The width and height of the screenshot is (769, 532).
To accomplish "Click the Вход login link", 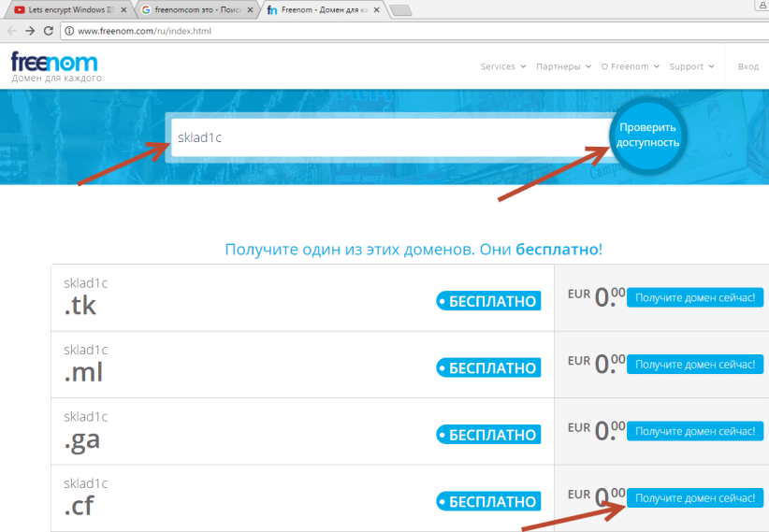I will (747, 66).
